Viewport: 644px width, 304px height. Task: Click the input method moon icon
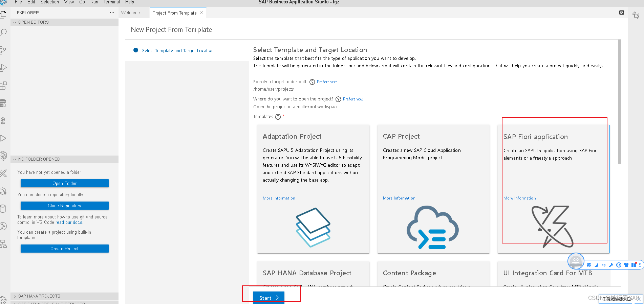coord(597,265)
